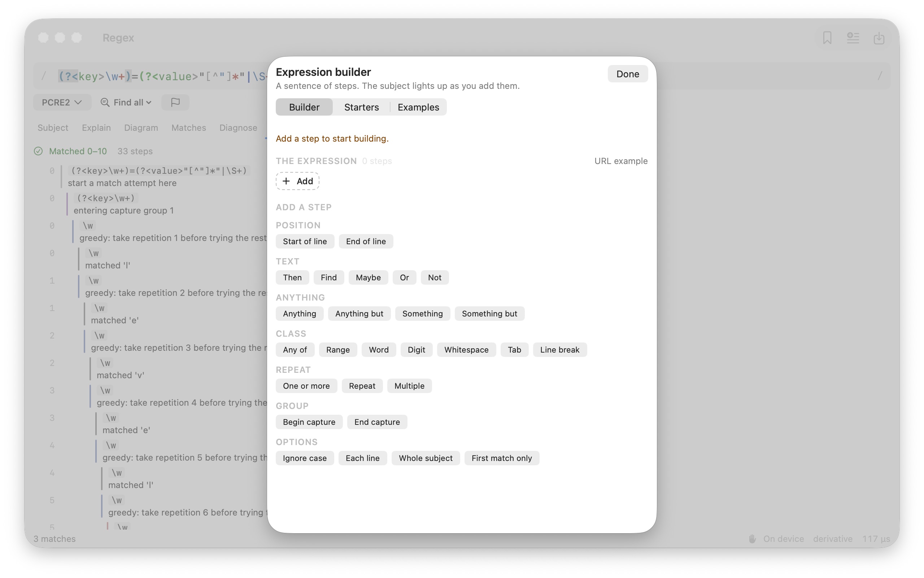The width and height of the screenshot is (924, 578).
Task: Open the Explain tab in main window
Action: click(x=96, y=128)
